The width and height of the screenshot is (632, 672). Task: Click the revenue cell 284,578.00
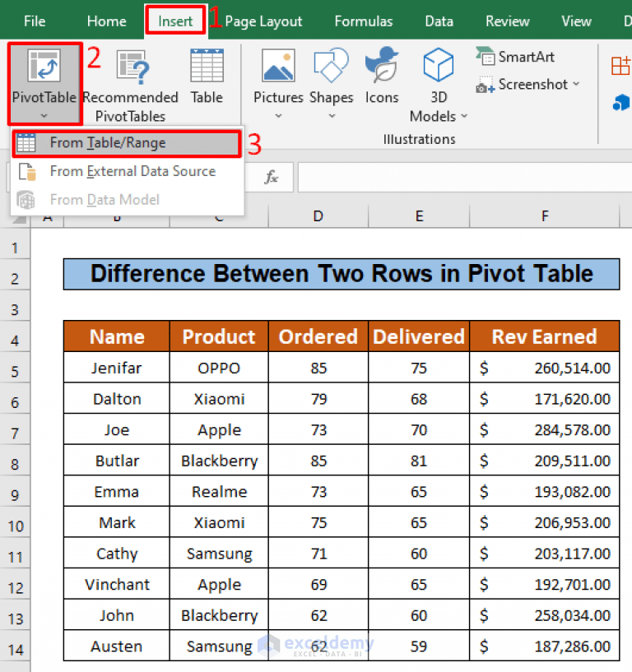545,429
